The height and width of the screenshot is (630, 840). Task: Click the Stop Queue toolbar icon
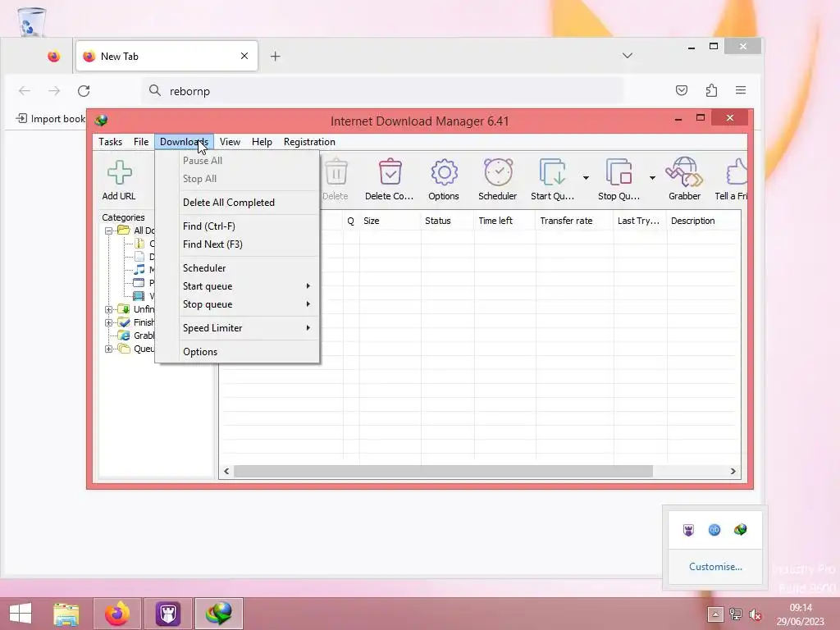point(619,172)
